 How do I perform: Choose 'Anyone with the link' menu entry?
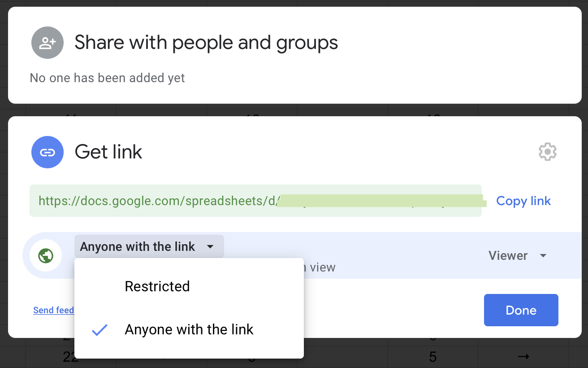[189, 330]
